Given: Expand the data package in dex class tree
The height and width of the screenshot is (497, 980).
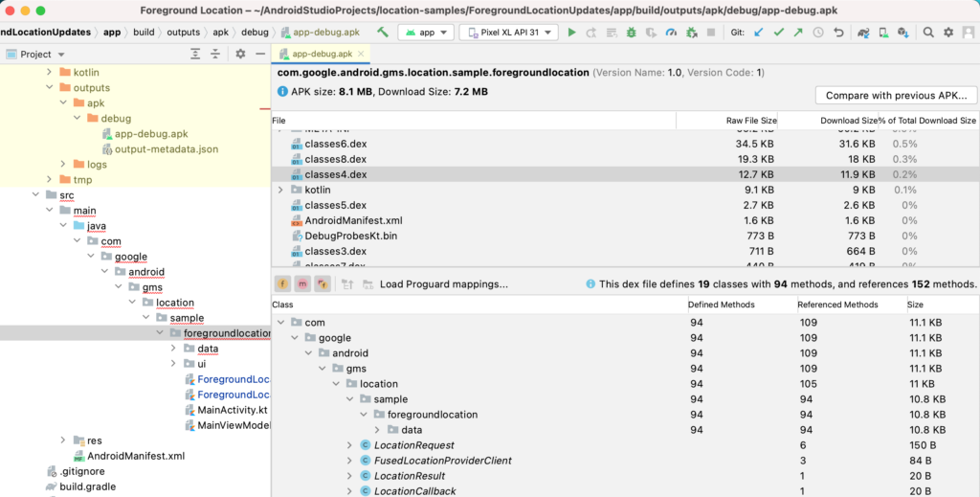Looking at the screenshot, I should (377, 429).
